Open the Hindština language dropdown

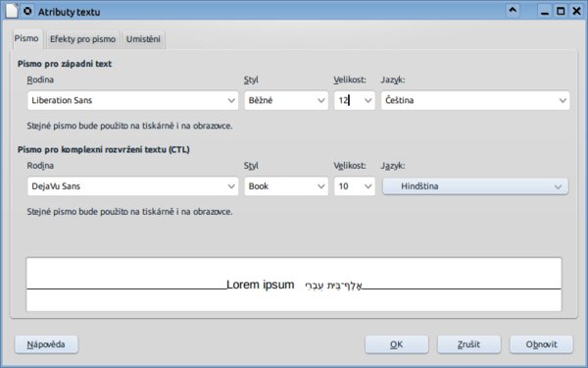(x=475, y=186)
